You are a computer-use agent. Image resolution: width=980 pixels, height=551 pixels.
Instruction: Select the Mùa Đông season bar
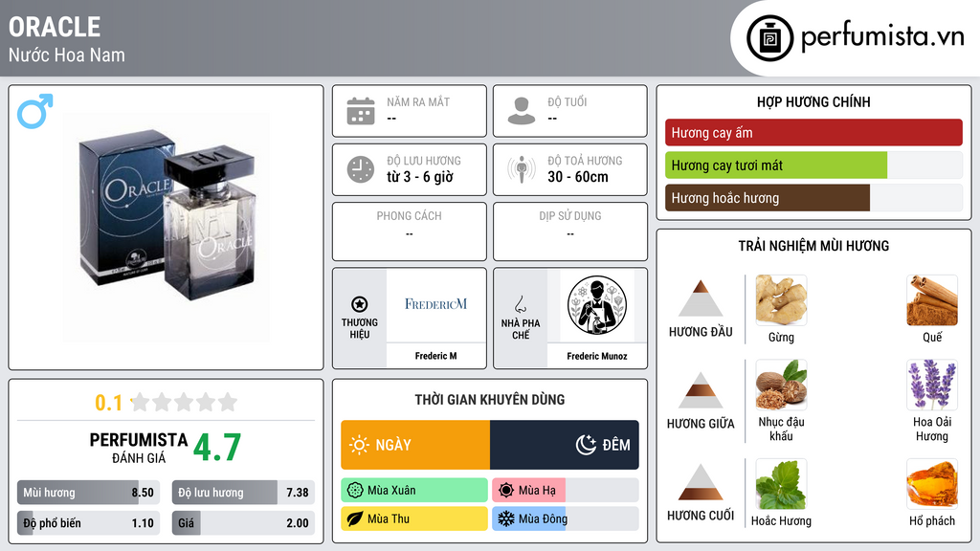click(x=566, y=518)
